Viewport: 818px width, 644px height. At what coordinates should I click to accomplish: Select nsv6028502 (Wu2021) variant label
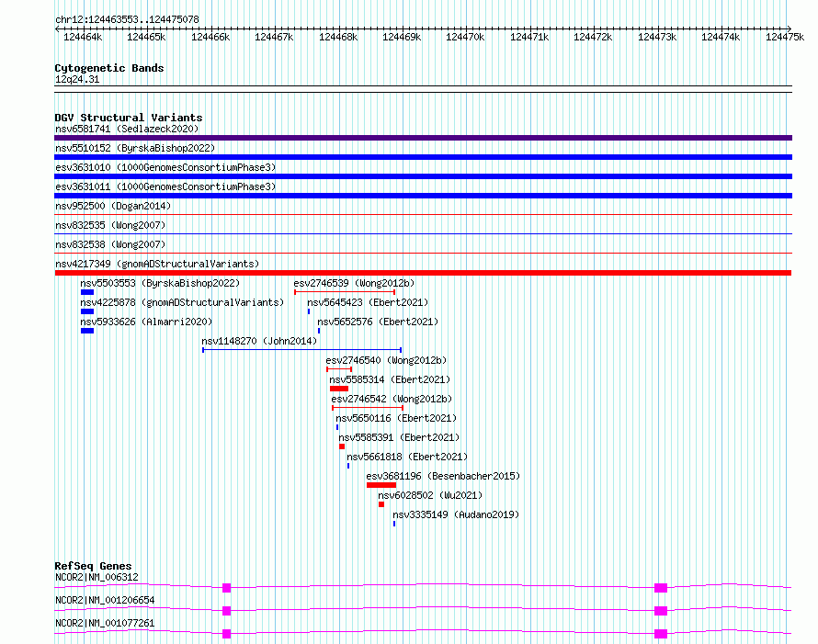click(430, 495)
